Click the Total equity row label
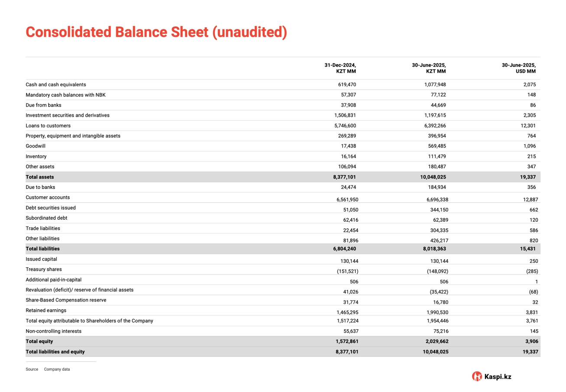The height and width of the screenshot is (392, 566). tap(39, 342)
